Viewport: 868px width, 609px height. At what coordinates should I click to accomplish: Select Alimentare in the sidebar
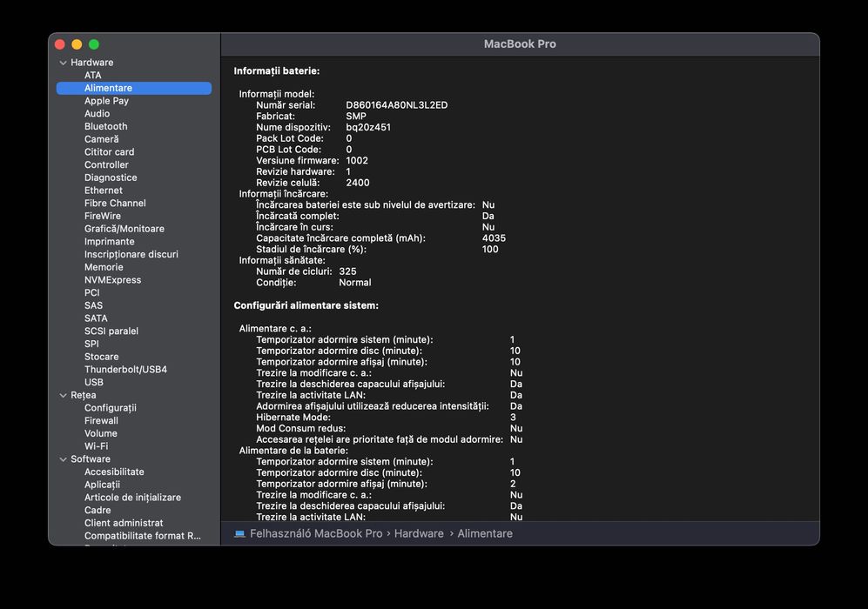coord(134,88)
